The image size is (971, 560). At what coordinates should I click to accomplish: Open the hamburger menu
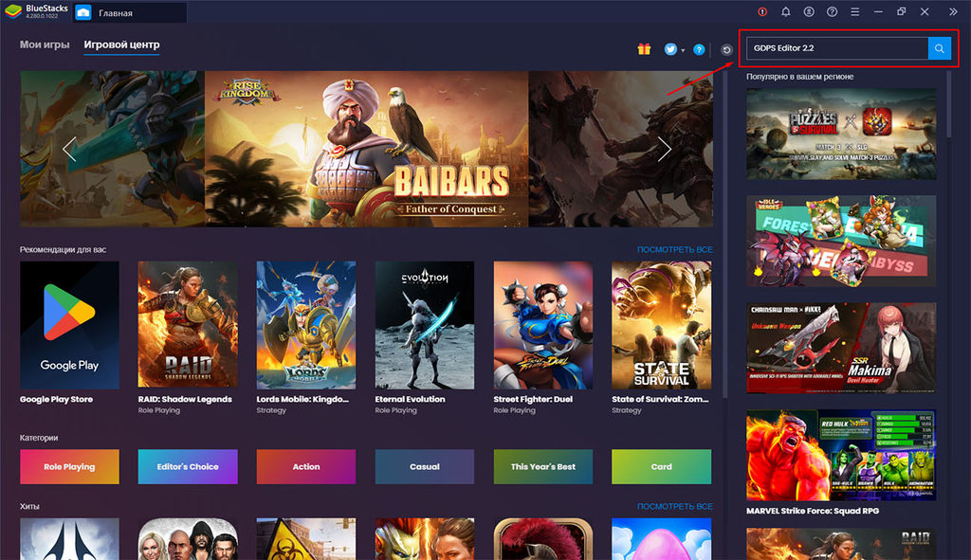(854, 11)
